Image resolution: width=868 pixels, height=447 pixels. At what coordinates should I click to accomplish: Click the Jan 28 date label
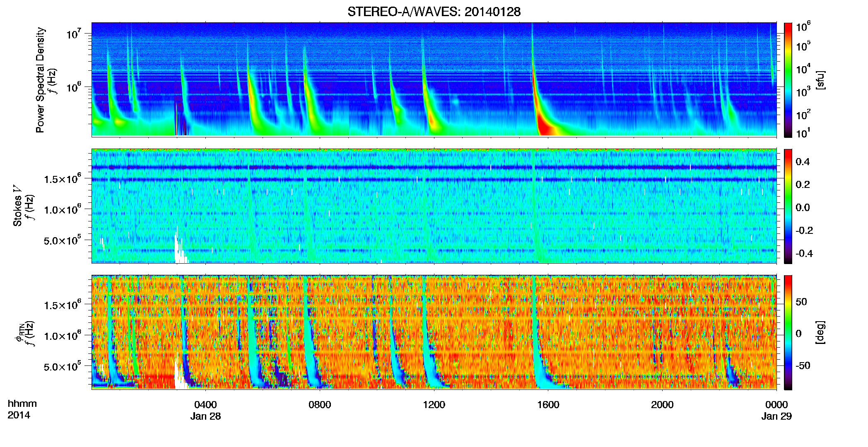(x=205, y=416)
